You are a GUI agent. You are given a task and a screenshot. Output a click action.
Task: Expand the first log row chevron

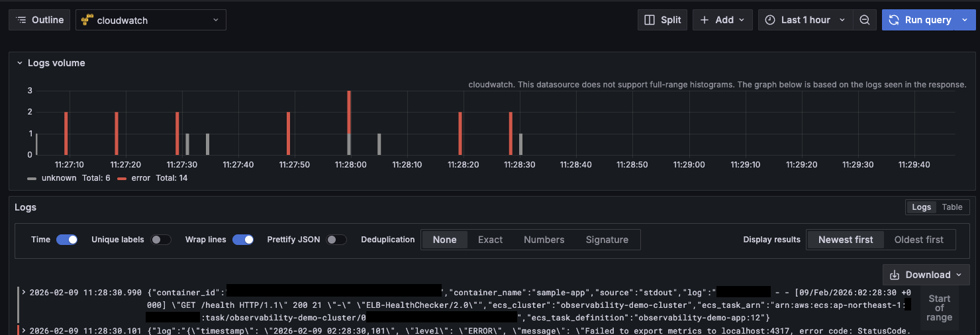click(x=24, y=292)
